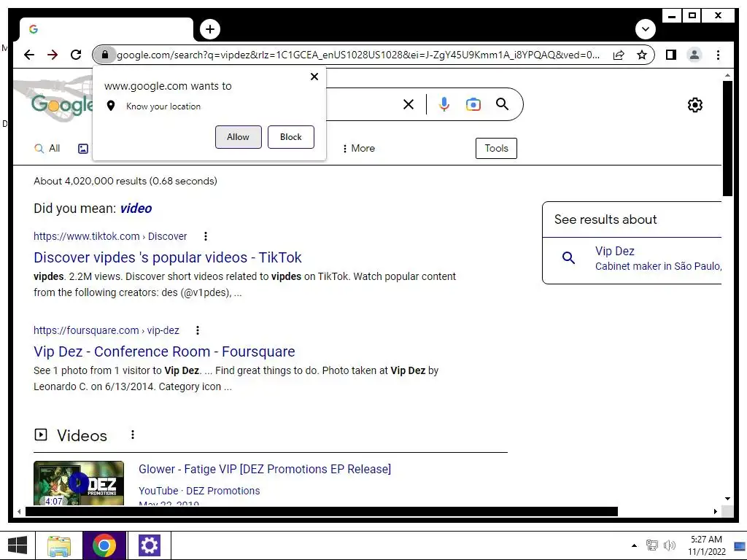Open Google quick settings gear
The image size is (747, 560).
(695, 105)
